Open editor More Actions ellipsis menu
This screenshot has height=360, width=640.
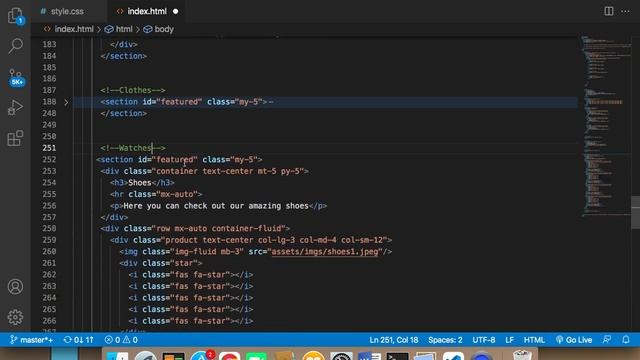pyautogui.click(x=625, y=11)
